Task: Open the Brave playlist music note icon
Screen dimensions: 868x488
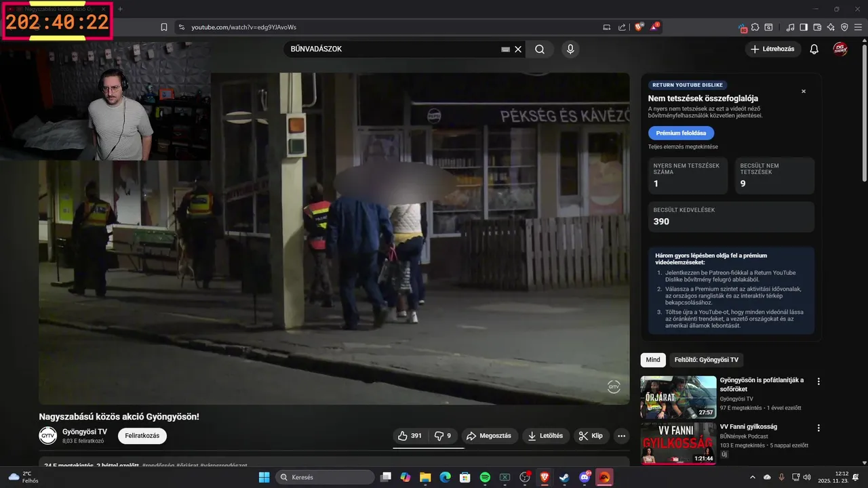Action: point(790,27)
